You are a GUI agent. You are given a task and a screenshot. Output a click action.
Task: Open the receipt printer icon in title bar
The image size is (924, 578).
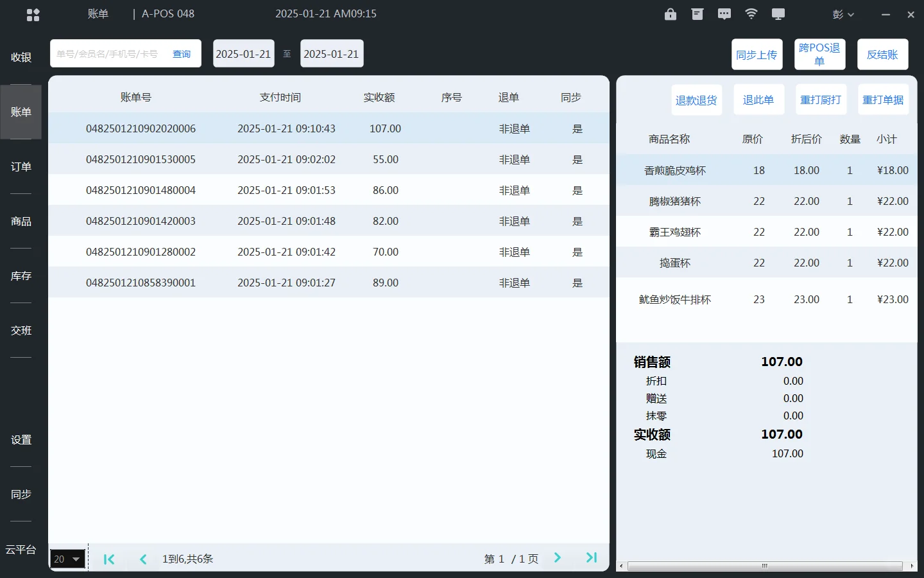(x=697, y=13)
